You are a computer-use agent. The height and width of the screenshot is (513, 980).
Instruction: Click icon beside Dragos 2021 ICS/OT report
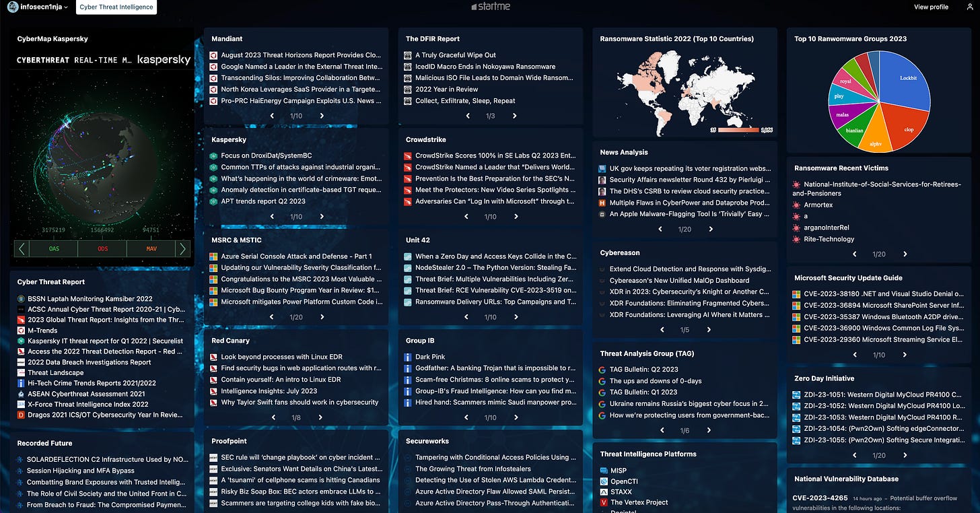point(22,415)
